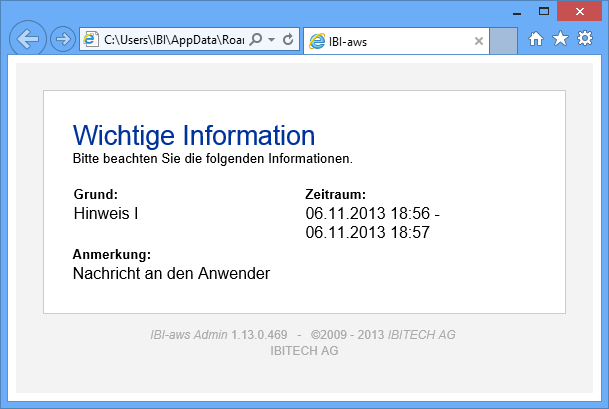Click the 'Wichtige Information' heading
Screen dimensions: 609x409
[x=194, y=136]
